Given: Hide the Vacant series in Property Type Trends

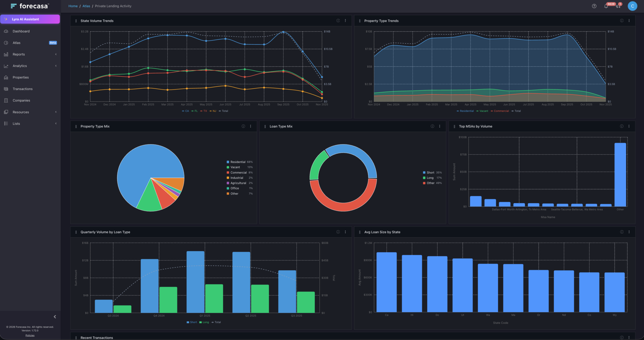Looking at the screenshot, I should (482, 111).
